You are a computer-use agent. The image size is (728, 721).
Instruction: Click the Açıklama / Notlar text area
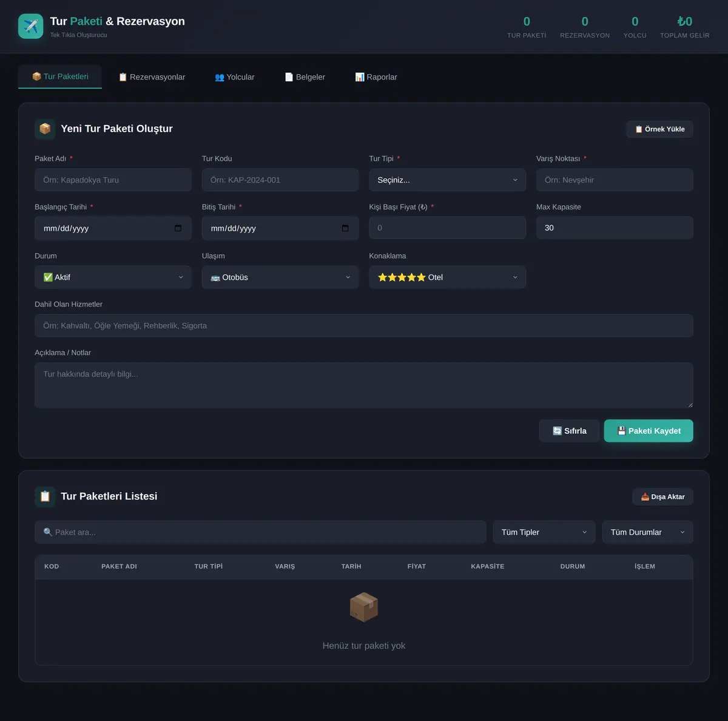tap(364, 385)
